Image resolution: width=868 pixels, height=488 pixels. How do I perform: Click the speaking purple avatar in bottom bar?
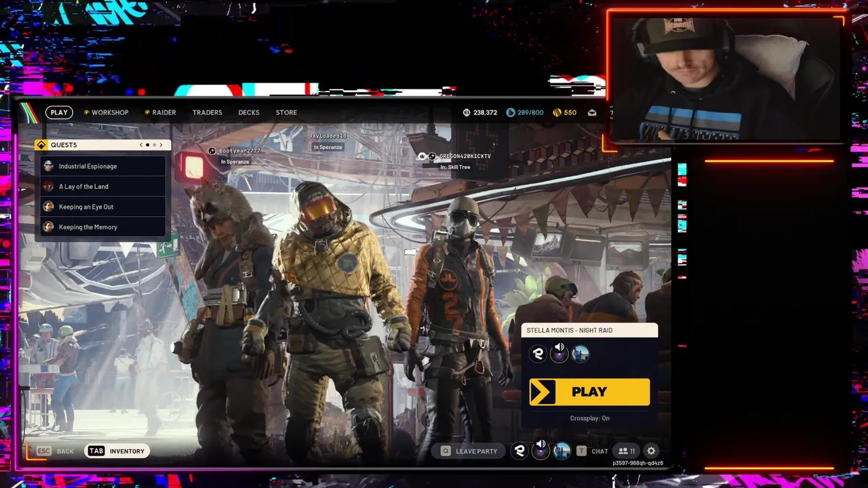540,453
